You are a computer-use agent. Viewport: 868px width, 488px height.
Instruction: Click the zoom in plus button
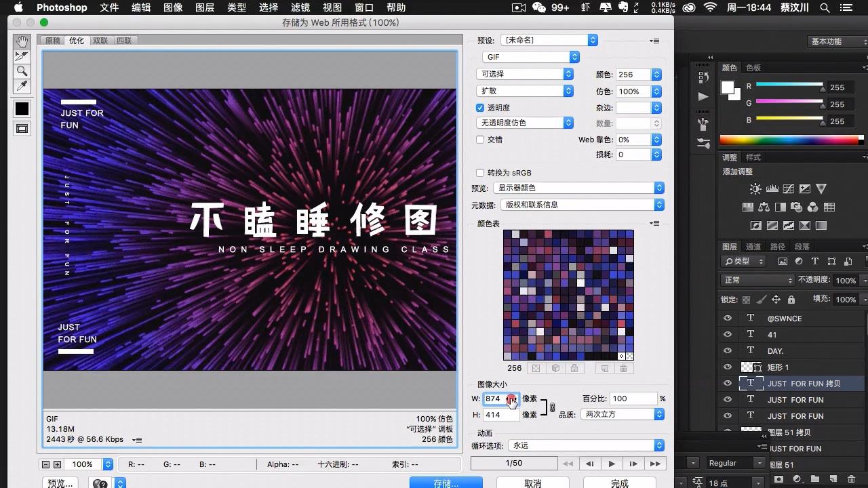pos(57,464)
